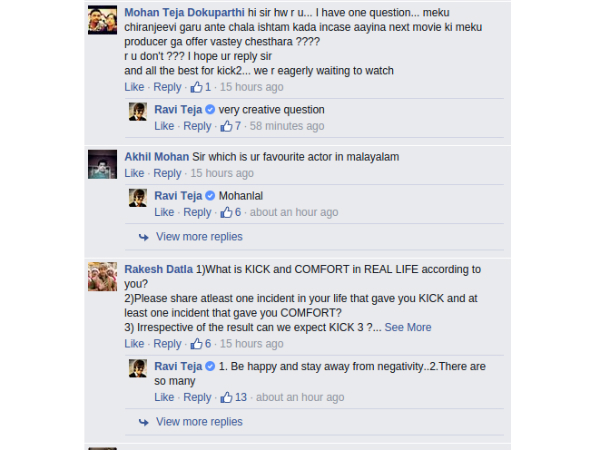Like Ravi Teja's "very creative question" reply
Image resolution: width=600 pixels, height=450 pixels.
coord(164,126)
